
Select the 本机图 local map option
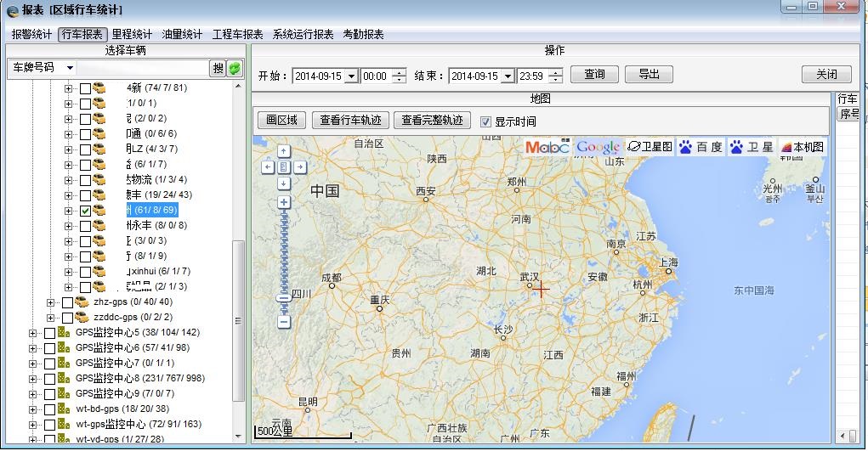(803, 147)
